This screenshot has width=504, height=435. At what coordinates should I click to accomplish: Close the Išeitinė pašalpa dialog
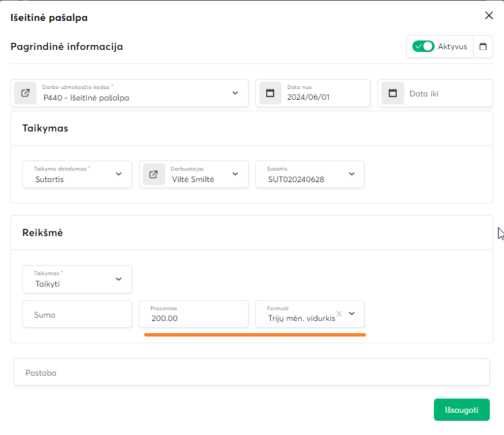(x=489, y=16)
